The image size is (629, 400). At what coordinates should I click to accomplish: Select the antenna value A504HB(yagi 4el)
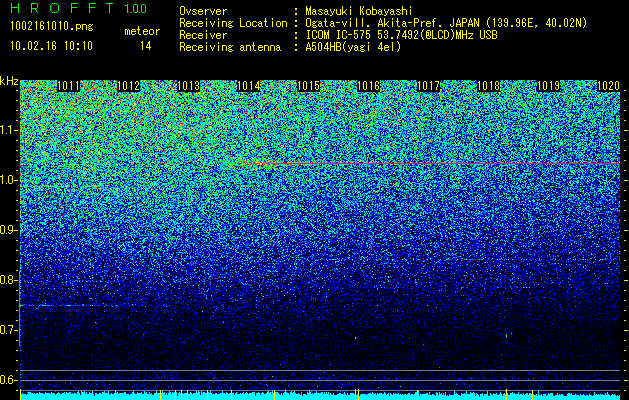click(x=353, y=47)
